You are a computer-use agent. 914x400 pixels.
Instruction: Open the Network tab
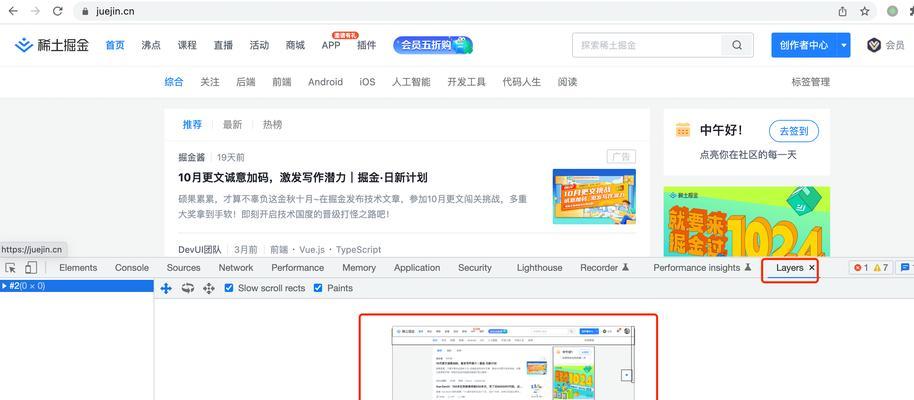(236, 268)
